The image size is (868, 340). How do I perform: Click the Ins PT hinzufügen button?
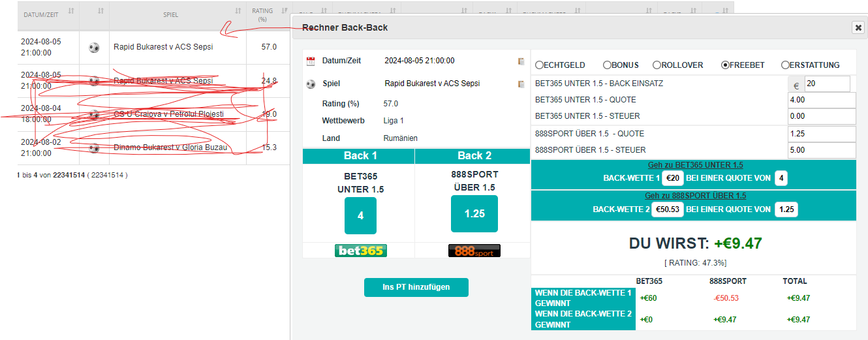pyautogui.click(x=416, y=287)
